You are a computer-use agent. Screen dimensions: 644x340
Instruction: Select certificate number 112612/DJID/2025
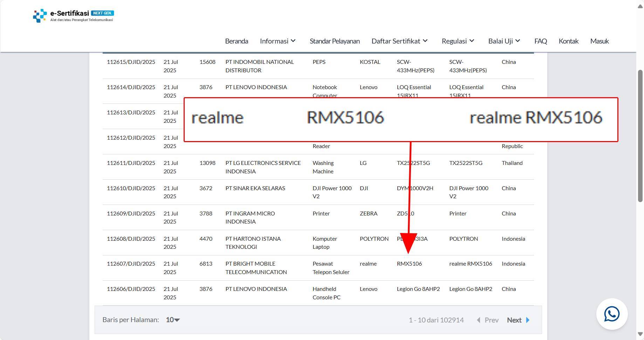tap(131, 138)
